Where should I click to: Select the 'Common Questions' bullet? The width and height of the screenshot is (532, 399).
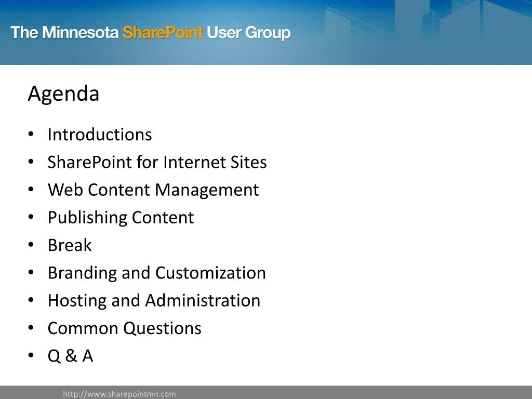coord(125,328)
